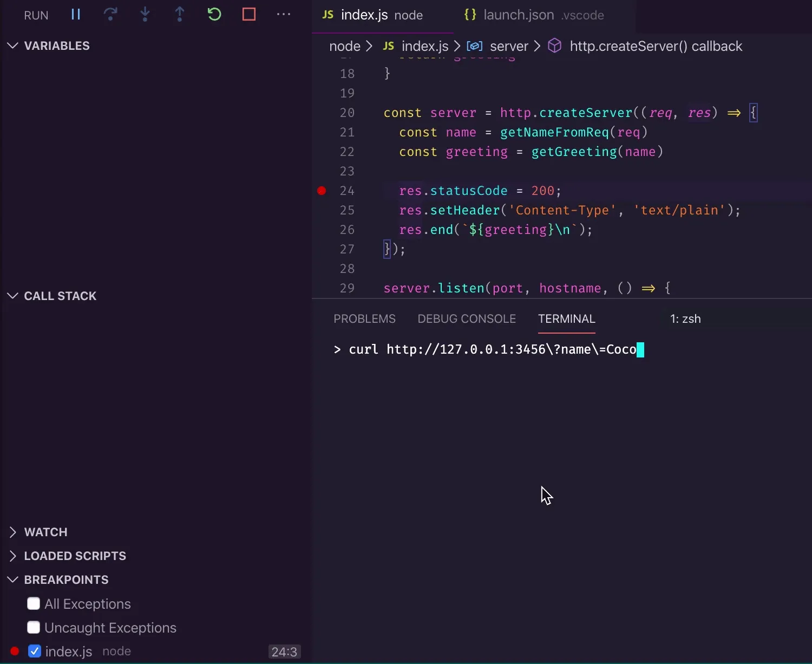Image resolution: width=812 pixels, height=664 pixels.
Task: Click the 'text/plain' string on line 25
Action: pyautogui.click(x=679, y=210)
